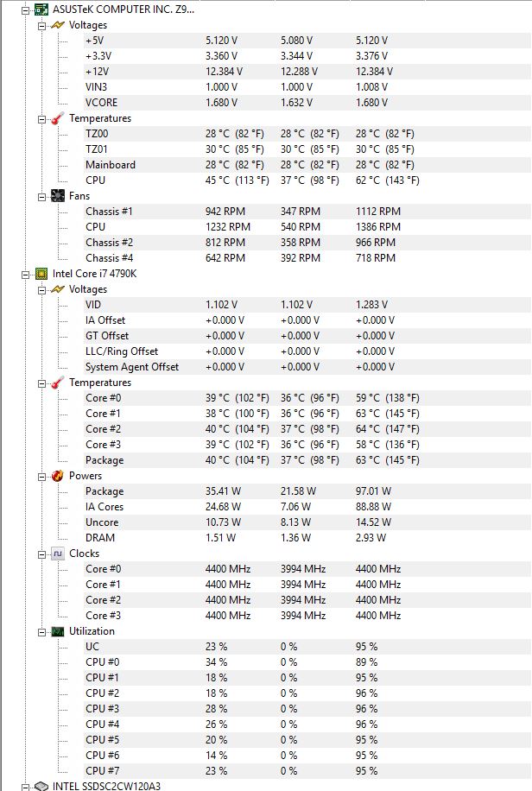532x791 pixels.
Task: Click the Intel Core i7 4790K chip icon
Action: coord(41,274)
